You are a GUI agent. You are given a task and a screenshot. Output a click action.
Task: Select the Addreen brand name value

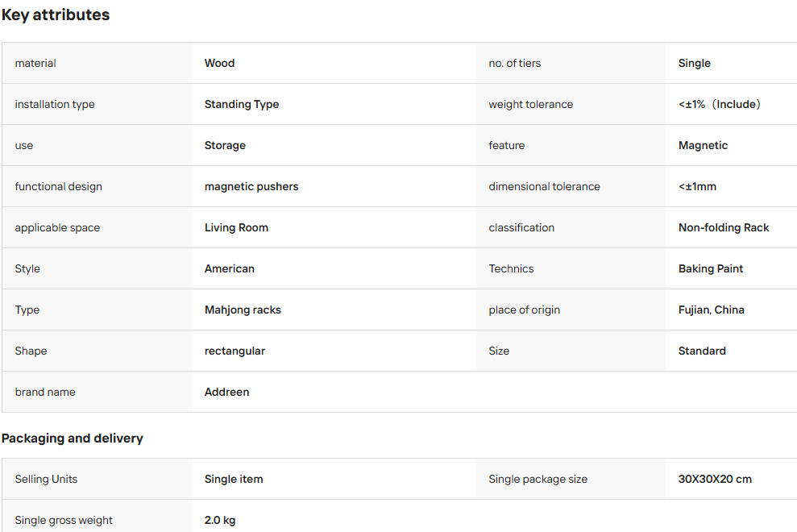(x=226, y=392)
